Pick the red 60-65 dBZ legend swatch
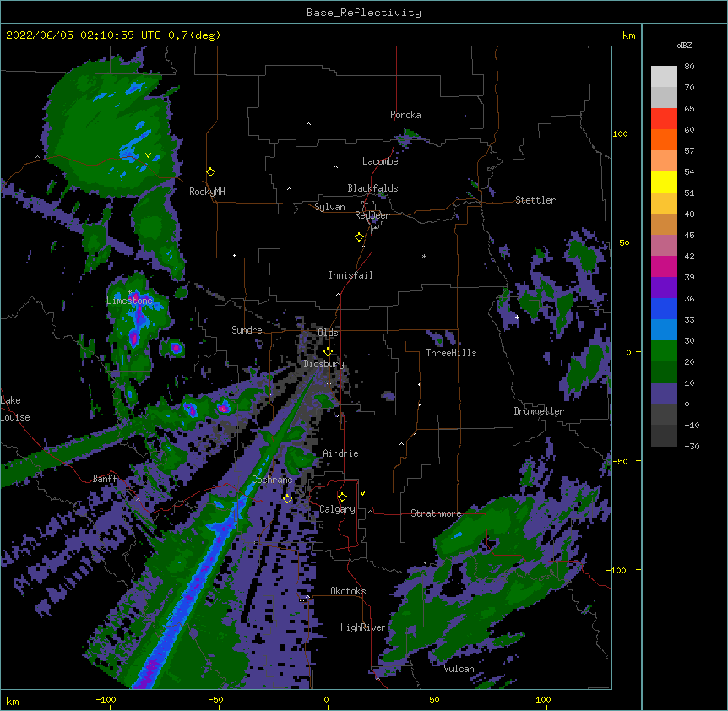This screenshot has height=711, width=728. tap(664, 119)
